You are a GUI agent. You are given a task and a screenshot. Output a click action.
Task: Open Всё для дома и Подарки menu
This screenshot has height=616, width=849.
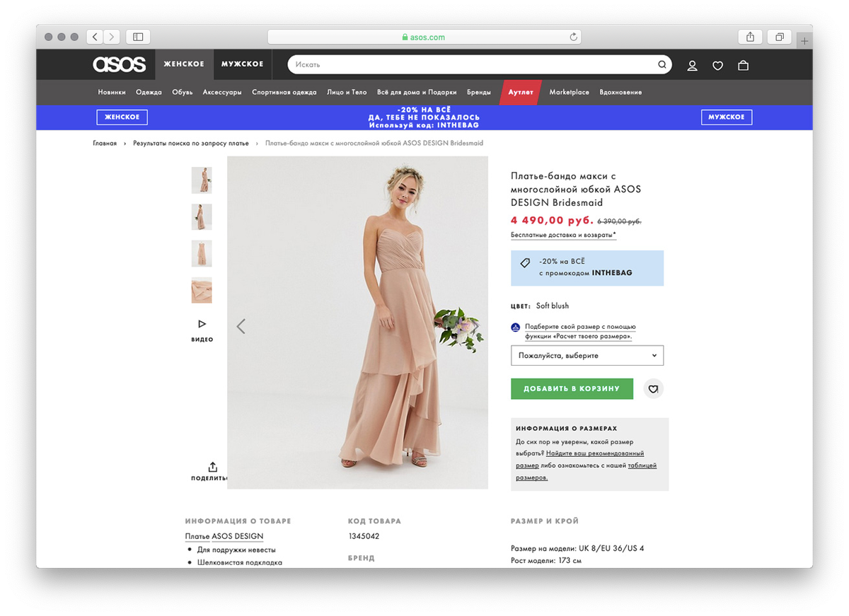(x=417, y=93)
